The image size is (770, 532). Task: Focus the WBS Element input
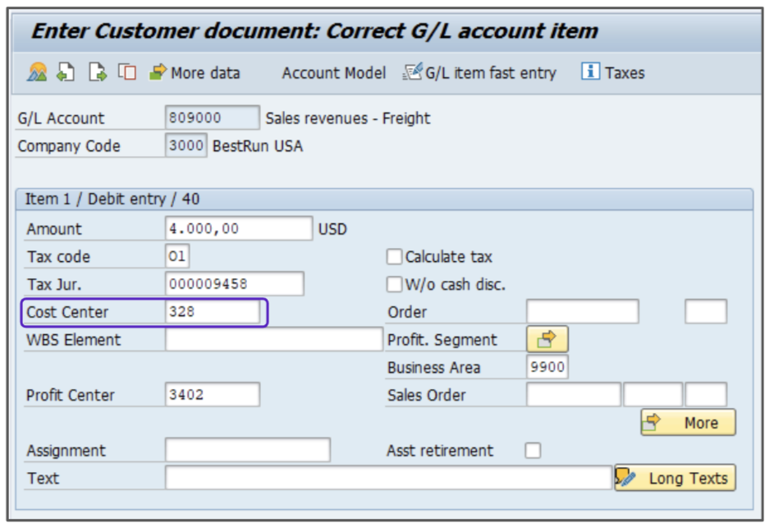pos(273,340)
